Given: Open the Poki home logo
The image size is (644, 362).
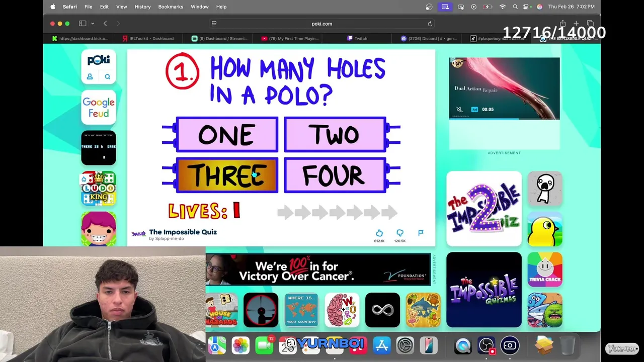Looking at the screenshot, I should [x=99, y=60].
